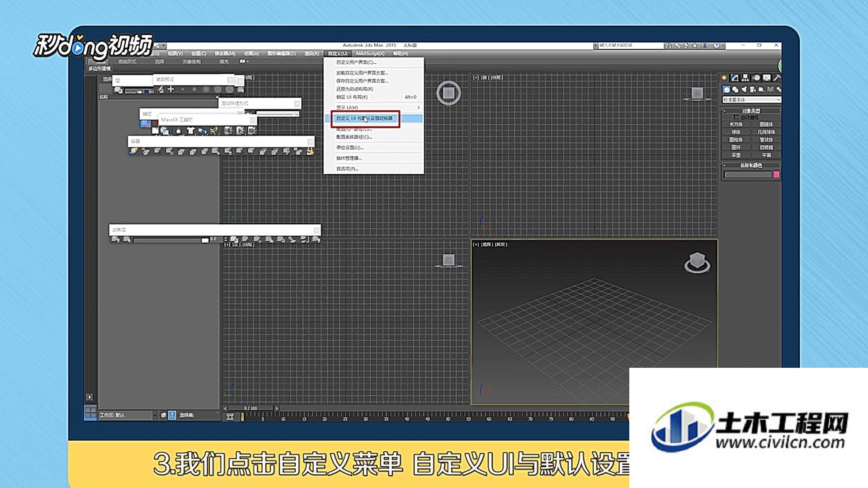Open the render shortcuts toolbar dropdown
Screen dimensions: 868x488
coord(277,114)
